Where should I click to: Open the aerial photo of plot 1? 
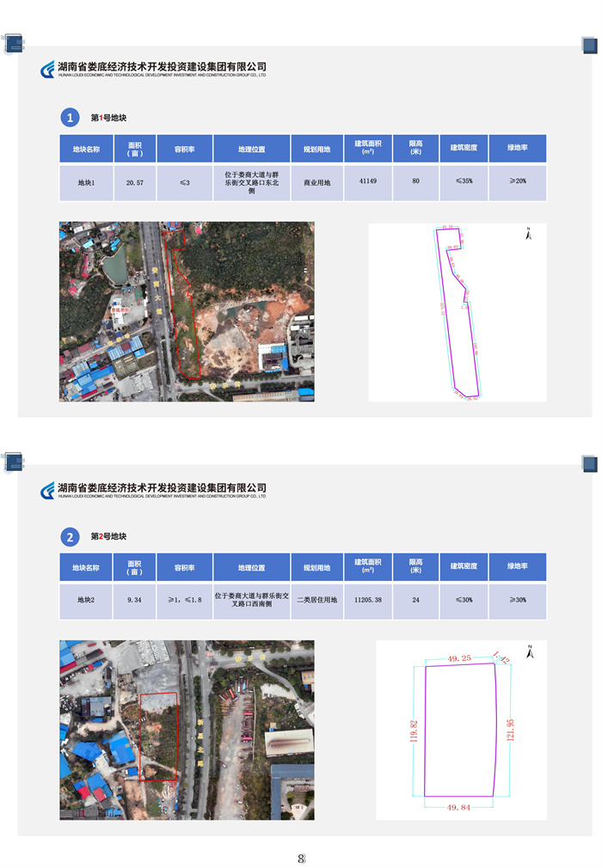click(x=187, y=312)
